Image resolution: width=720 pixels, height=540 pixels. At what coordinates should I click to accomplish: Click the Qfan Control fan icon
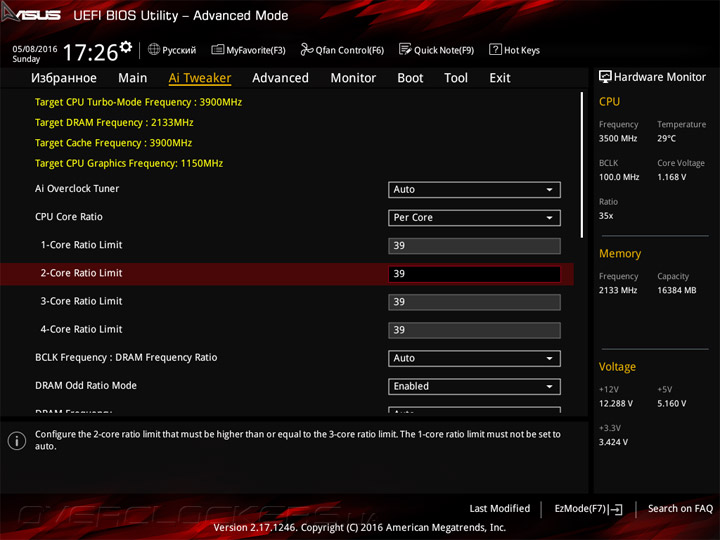(306, 49)
